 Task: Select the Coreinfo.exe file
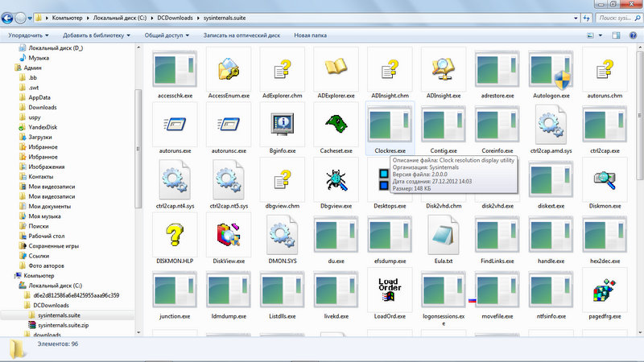point(497,129)
